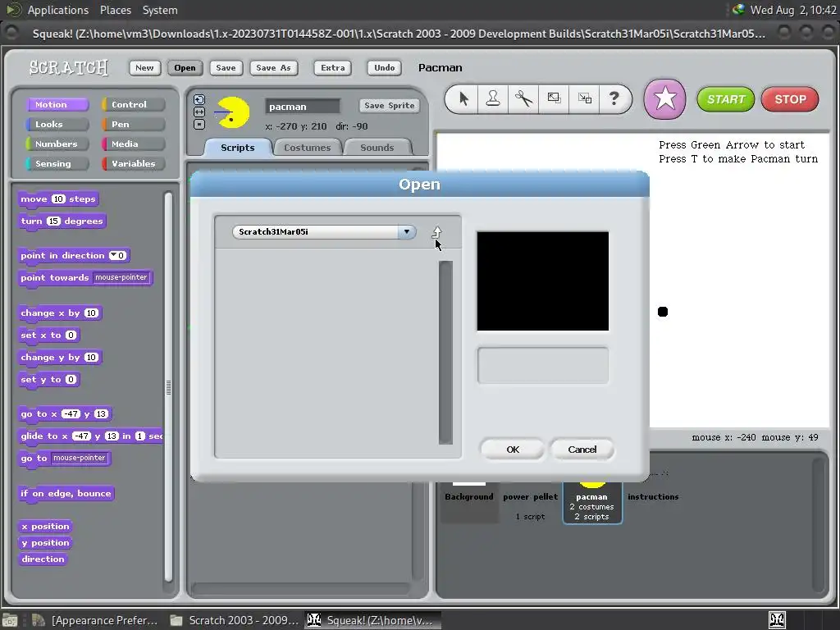The width and height of the screenshot is (840, 630).
Task: Click the project info field below preview
Action: (543, 365)
